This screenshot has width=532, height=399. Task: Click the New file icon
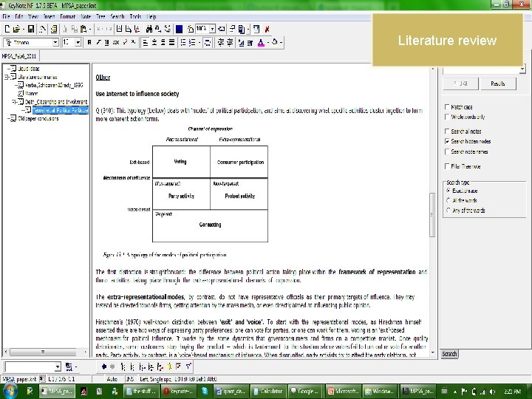7,29
